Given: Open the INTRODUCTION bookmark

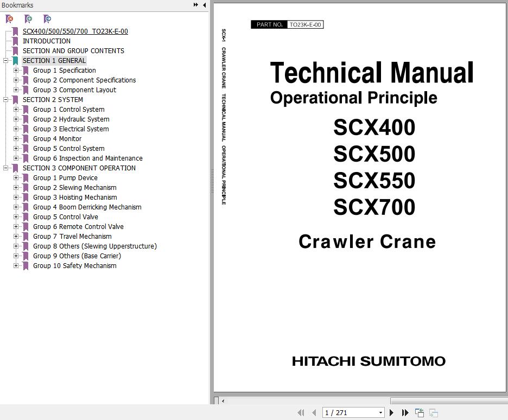Looking at the screenshot, I should (x=46, y=41).
